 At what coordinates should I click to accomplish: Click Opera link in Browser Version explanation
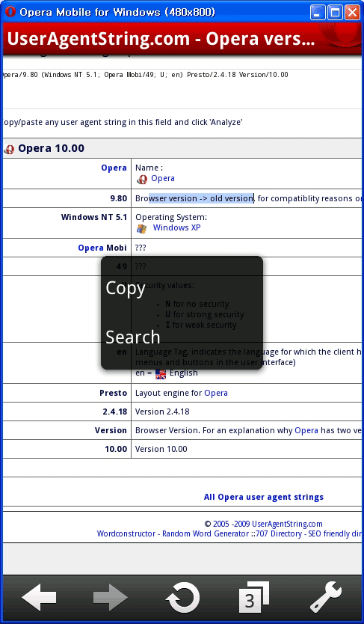click(306, 431)
